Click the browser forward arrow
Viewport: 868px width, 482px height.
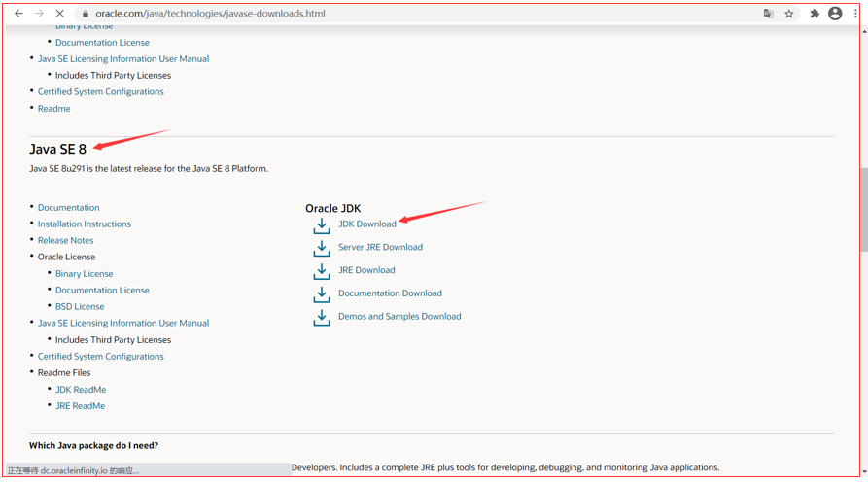click(39, 14)
